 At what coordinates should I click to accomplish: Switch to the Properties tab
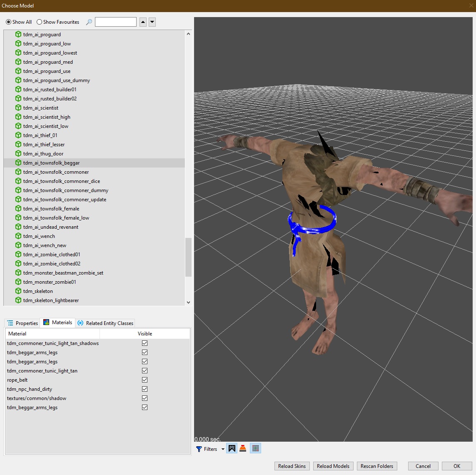pos(23,323)
